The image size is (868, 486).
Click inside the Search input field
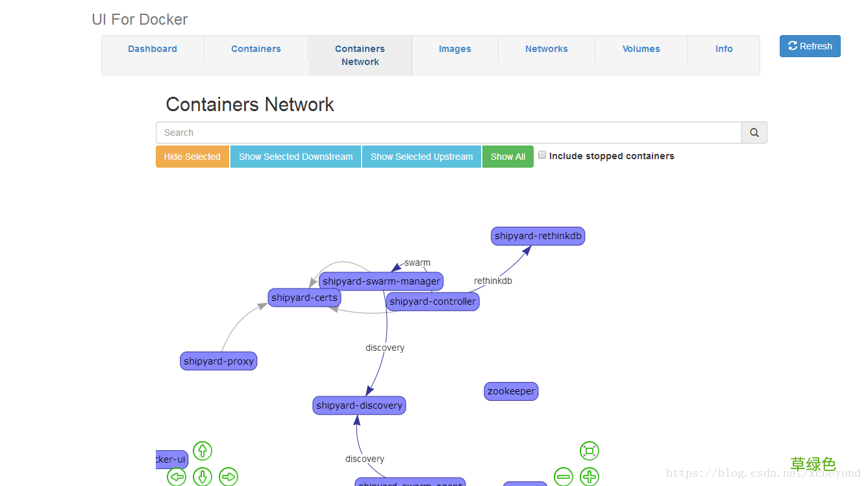coord(390,133)
